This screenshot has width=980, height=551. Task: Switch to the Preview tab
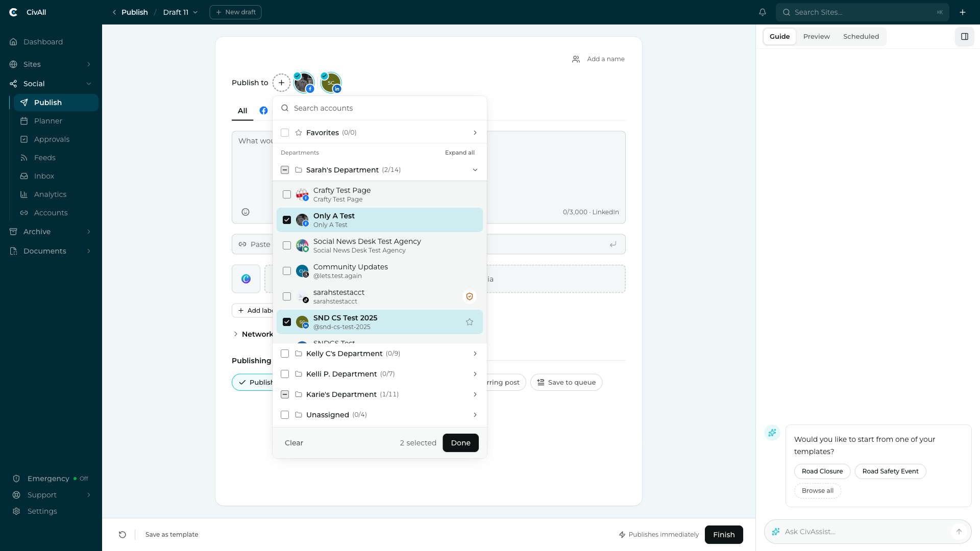[x=816, y=36]
